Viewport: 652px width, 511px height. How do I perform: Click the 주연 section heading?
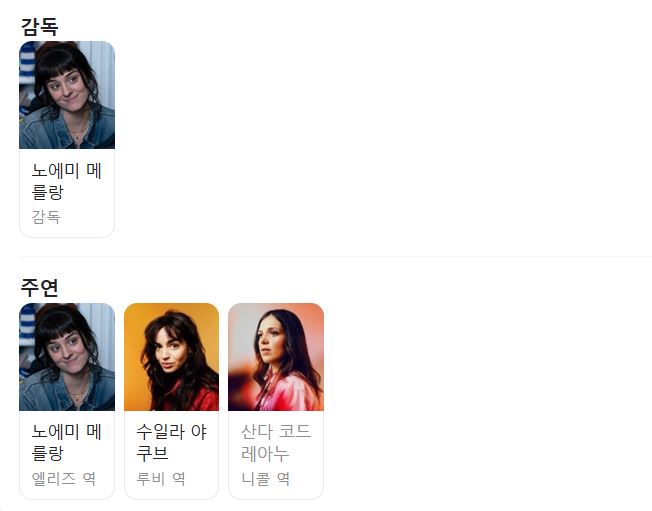pyautogui.click(x=40, y=288)
